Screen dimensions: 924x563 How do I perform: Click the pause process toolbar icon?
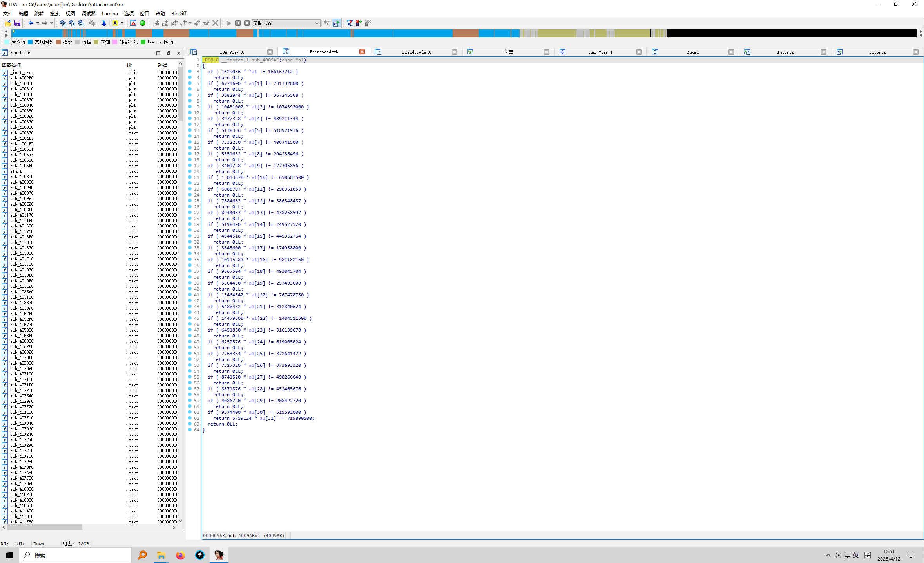coord(238,23)
